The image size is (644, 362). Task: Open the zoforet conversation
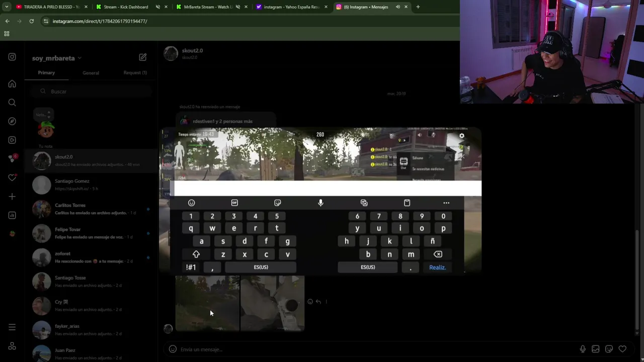(91, 257)
